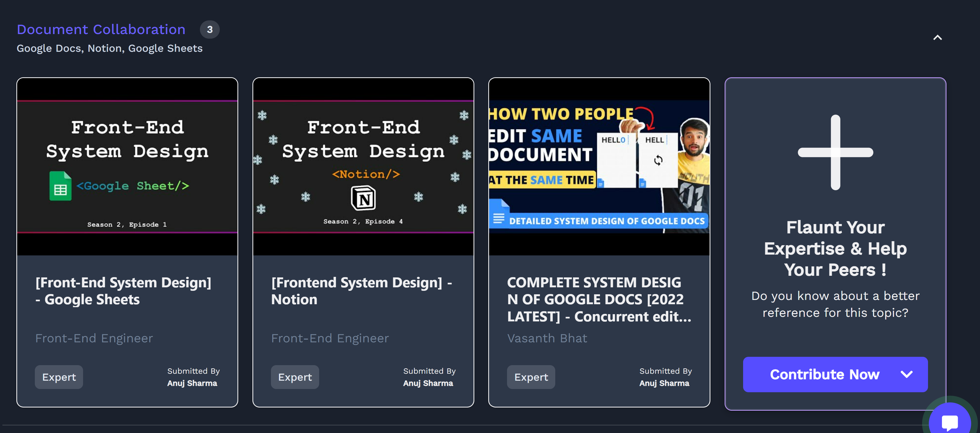980x433 pixels.
Task: Click Anuj Sharma on Notion card
Action: pyautogui.click(x=428, y=383)
